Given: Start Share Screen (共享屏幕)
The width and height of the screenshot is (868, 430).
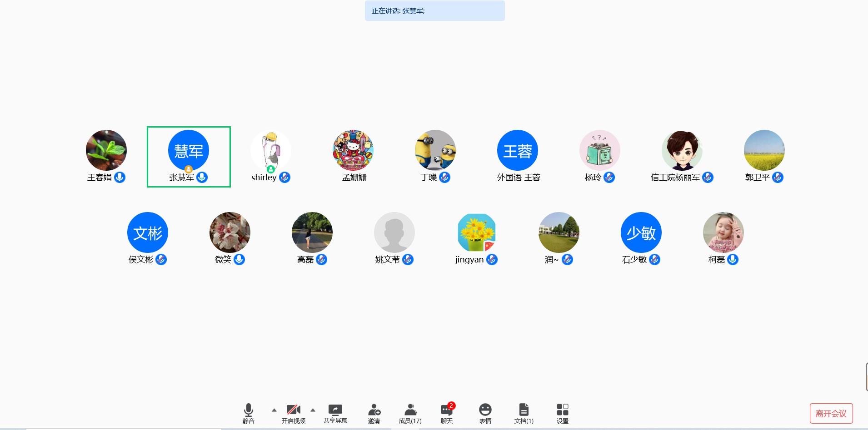Looking at the screenshot, I should [335, 413].
